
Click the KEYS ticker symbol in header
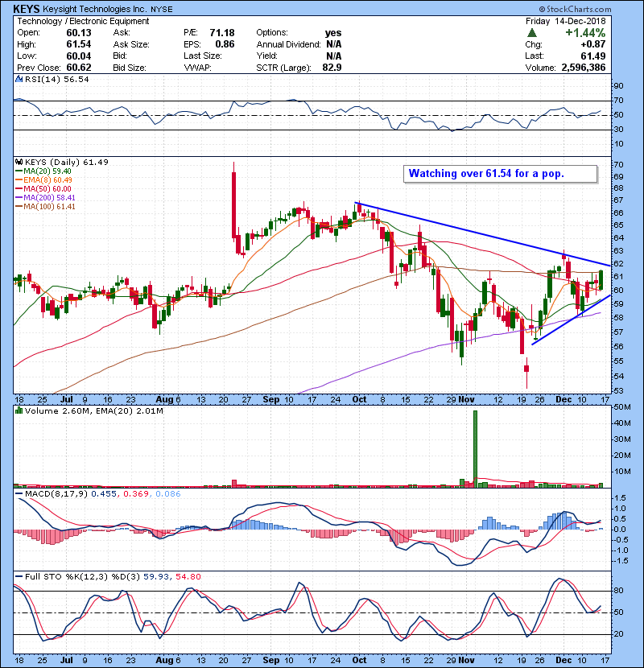(29, 7)
